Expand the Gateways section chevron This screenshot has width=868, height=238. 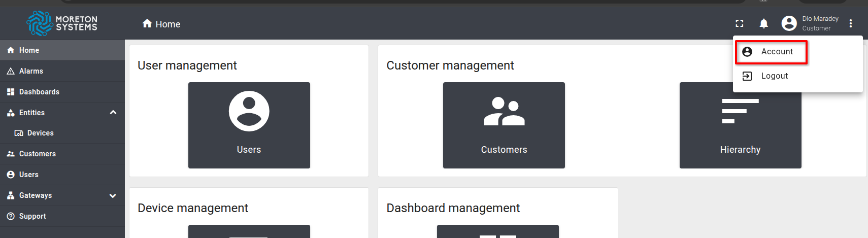click(x=113, y=195)
